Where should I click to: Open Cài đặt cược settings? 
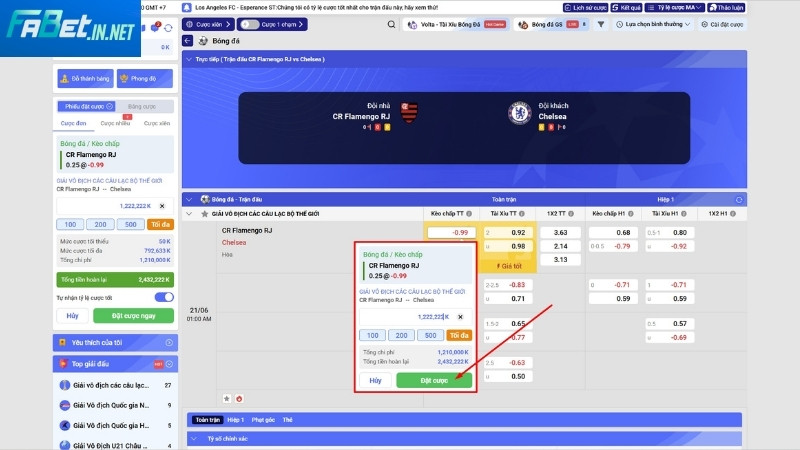(x=722, y=24)
